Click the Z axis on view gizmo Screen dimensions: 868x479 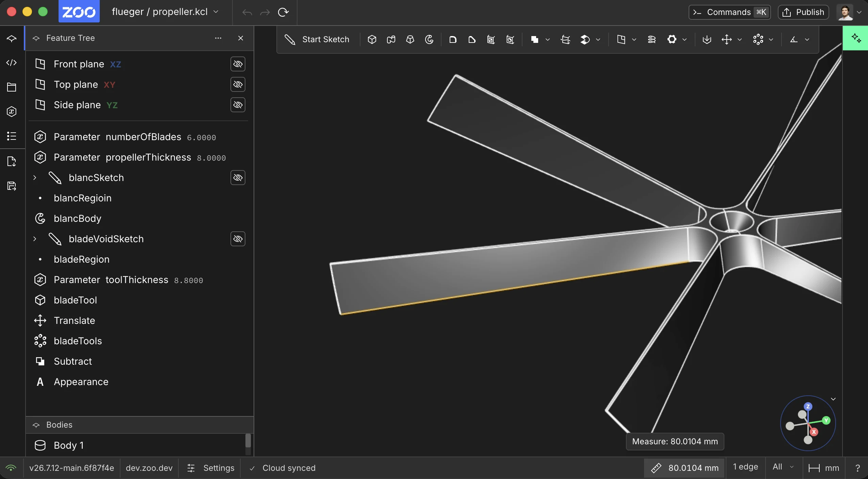coord(808,406)
